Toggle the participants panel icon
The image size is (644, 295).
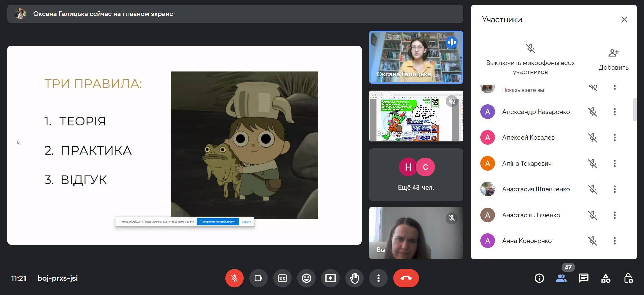click(561, 278)
